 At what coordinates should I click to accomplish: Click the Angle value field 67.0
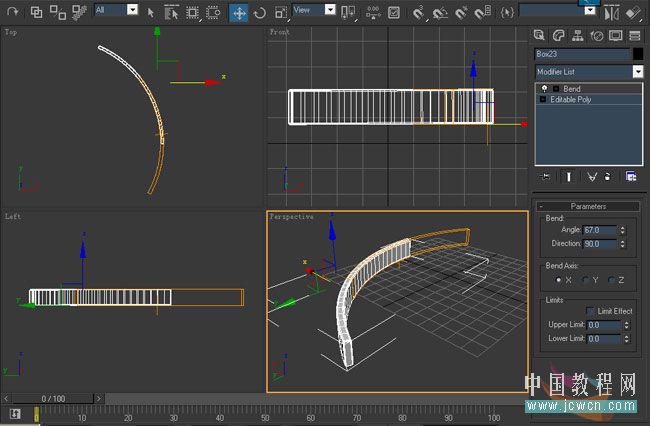pos(600,230)
